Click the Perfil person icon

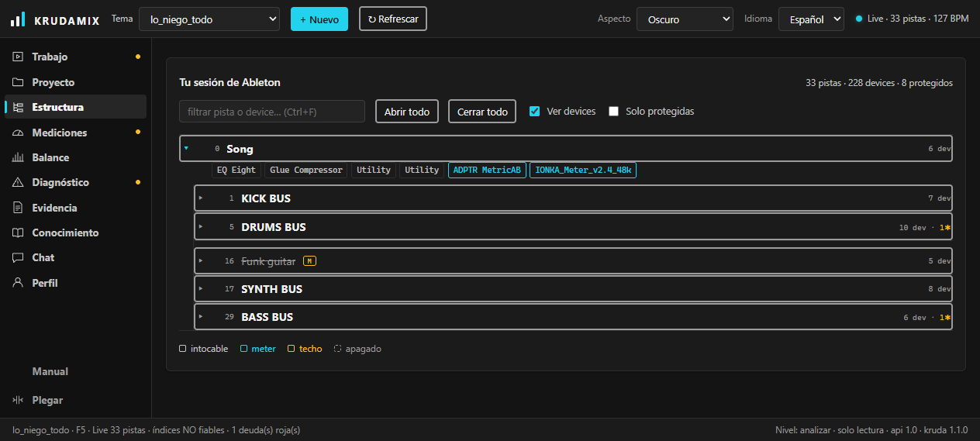pyautogui.click(x=18, y=283)
